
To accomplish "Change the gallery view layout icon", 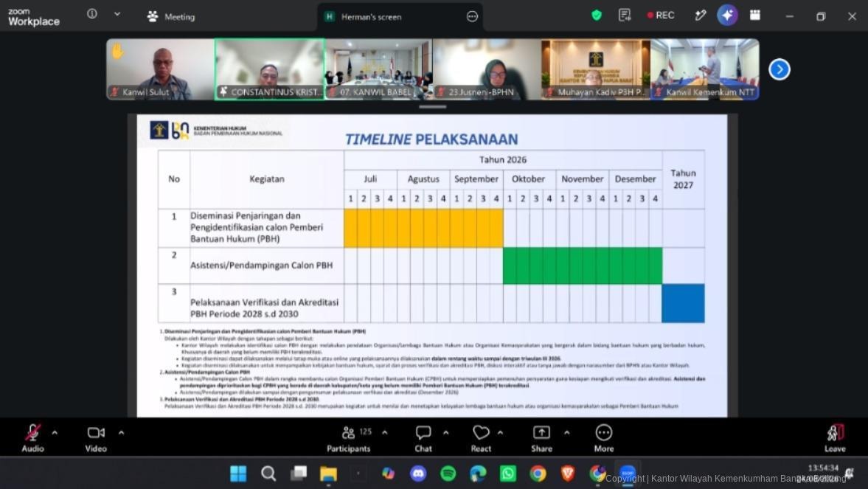I will (x=754, y=15).
